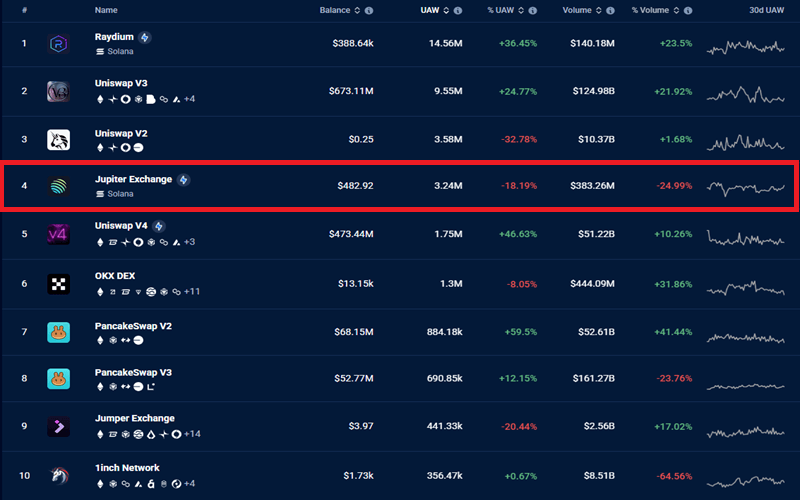
Task: Click the 30d UAW column header
Action: [x=766, y=10]
